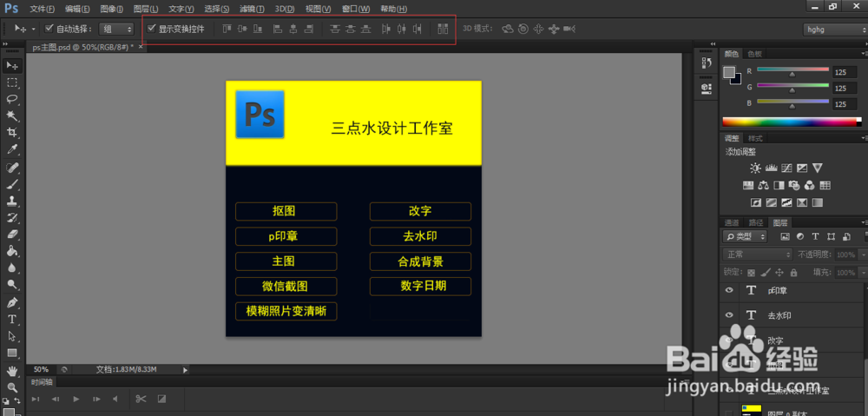
Task: Select the Paint Bucket tool
Action: point(11,250)
